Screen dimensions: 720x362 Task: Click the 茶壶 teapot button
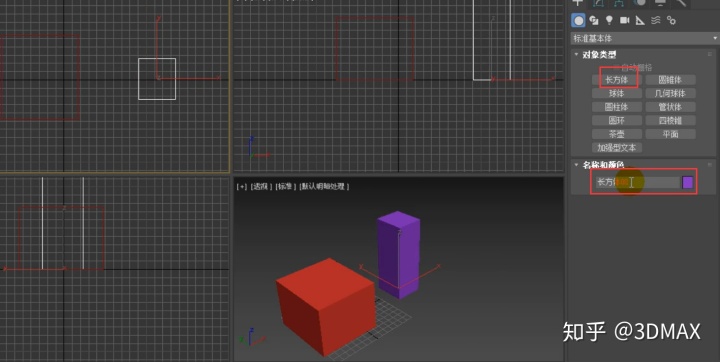[x=617, y=134]
